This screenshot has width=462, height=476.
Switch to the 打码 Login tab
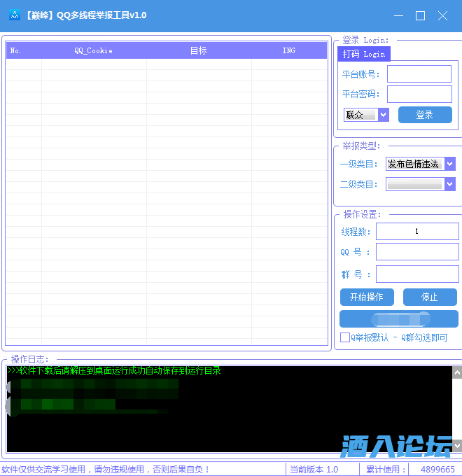point(363,54)
